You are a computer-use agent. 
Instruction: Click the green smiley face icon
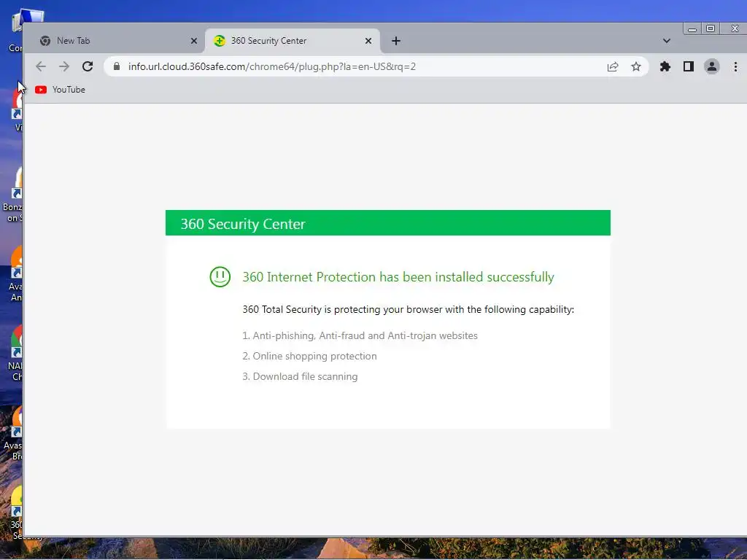coord(220,276)
